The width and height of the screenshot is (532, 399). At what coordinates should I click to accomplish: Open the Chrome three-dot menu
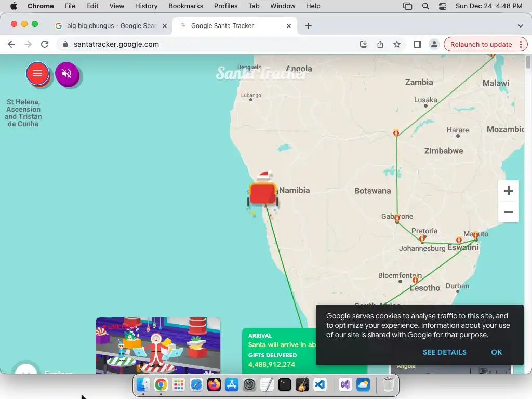coord(521,45)
